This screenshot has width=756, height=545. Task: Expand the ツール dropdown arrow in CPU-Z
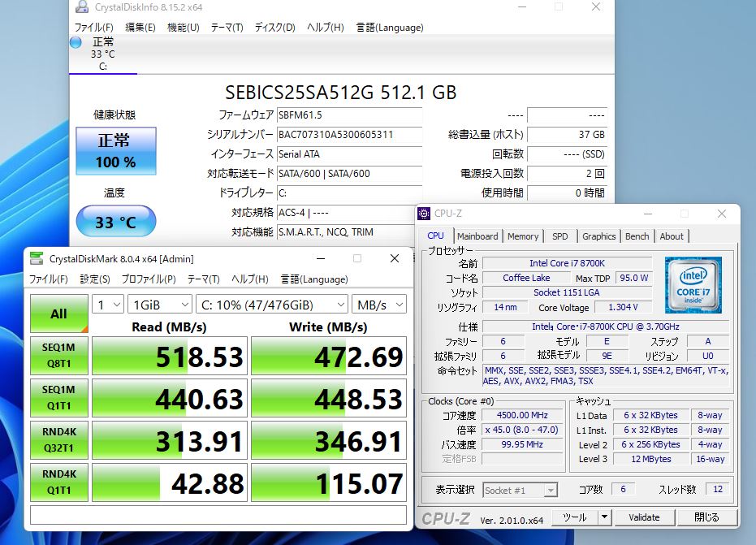tap(604, 517)
